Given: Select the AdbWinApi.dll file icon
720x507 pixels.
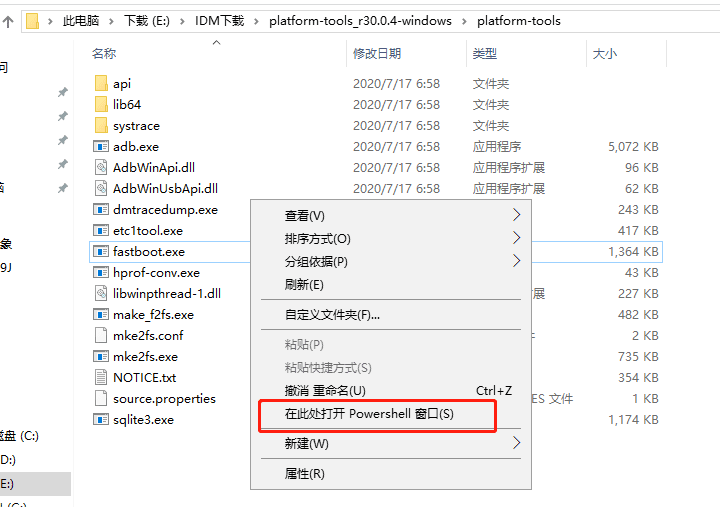Looking at the screenshot, I should tap(100, 168).
